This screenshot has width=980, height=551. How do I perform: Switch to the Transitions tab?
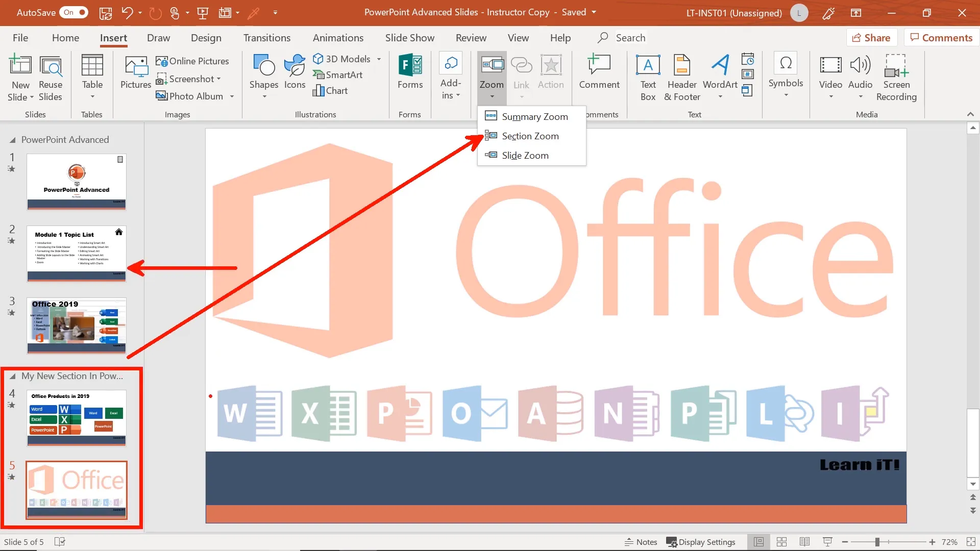tap(266, 38)
